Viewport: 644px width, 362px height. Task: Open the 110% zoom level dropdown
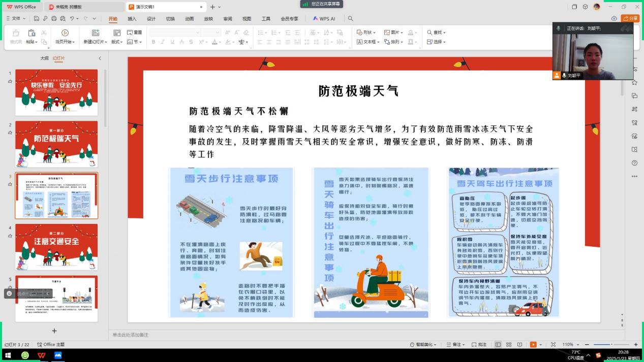[570, 345]
